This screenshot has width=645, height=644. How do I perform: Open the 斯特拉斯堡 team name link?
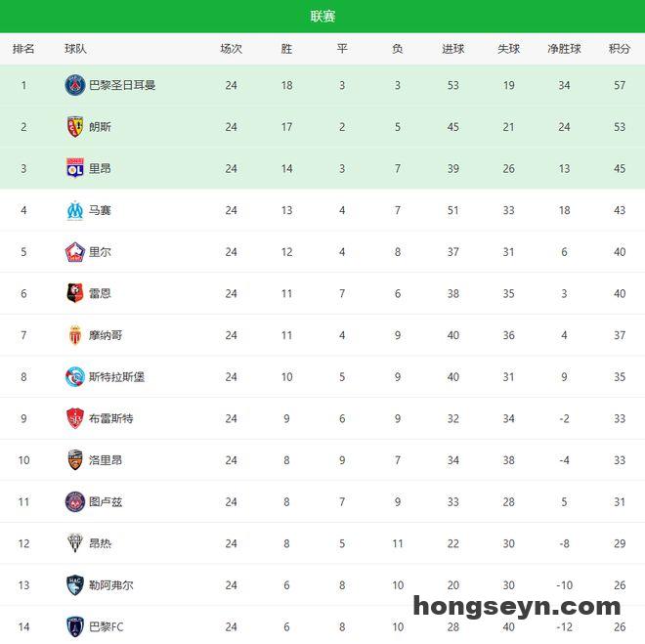point(116,376)
